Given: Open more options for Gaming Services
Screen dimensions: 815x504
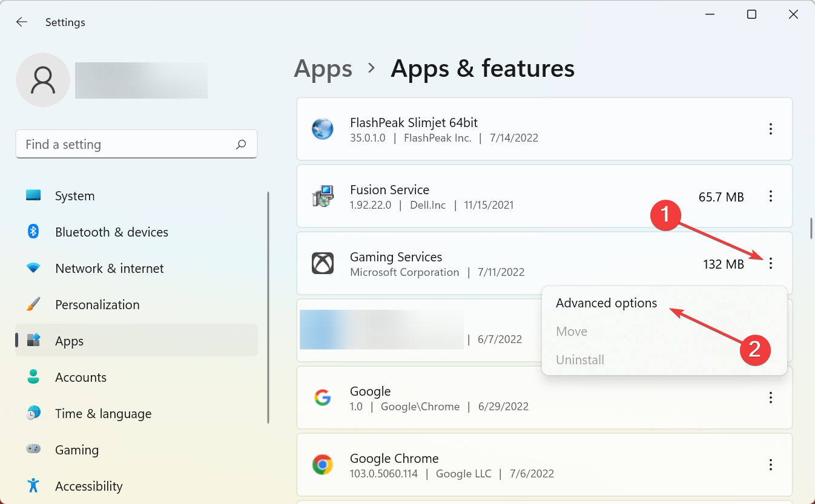Looking at the screenshot, I should [770, 263].
